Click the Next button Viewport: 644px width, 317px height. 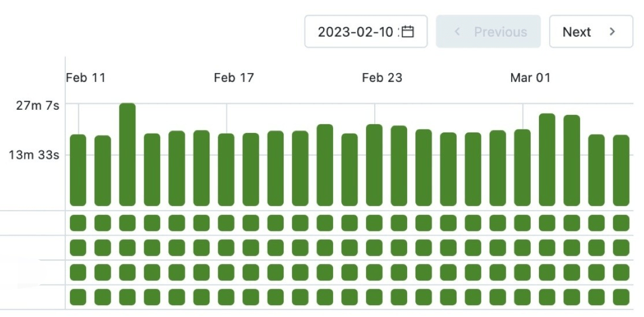(x=590, y=32)
